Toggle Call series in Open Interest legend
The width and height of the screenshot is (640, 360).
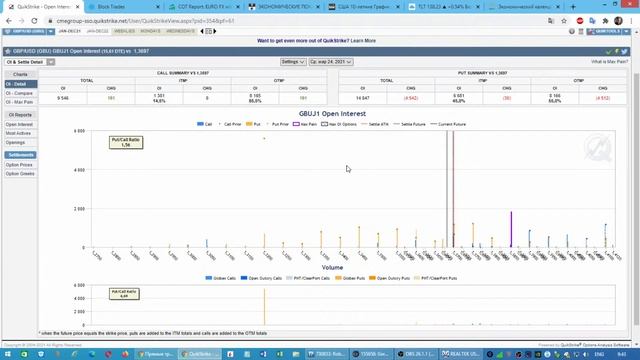pos(204,124)
